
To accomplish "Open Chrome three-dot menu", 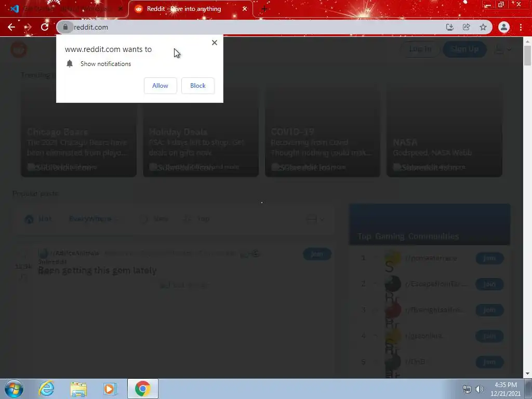I will pos(521,27).
